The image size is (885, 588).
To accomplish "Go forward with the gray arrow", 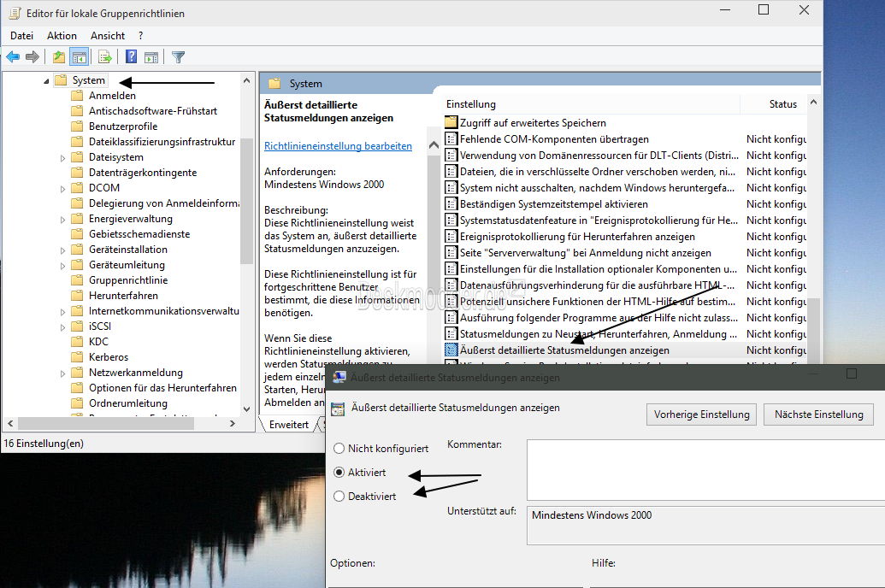I will 32,57.
